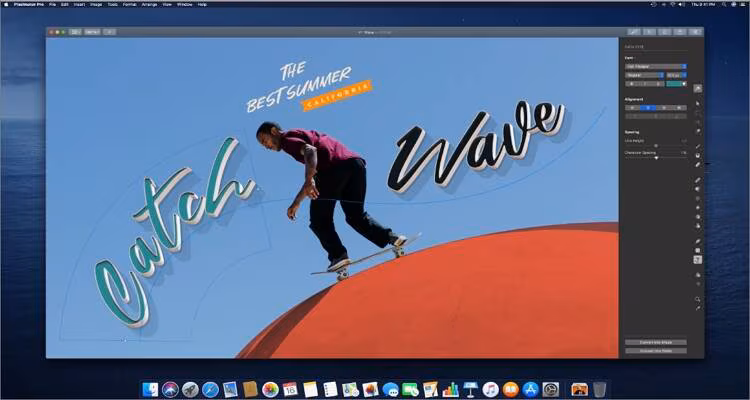
Task: Open Calendar icon in the Dock
Action: [x=290, y=389]
